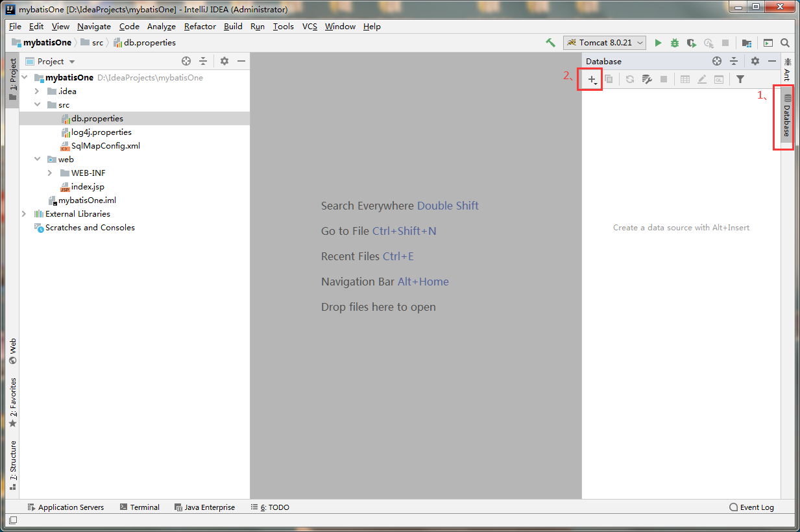
Task: Click the Edit Source pencil icon
Action: pyautogui.click(x=702, y=79)
